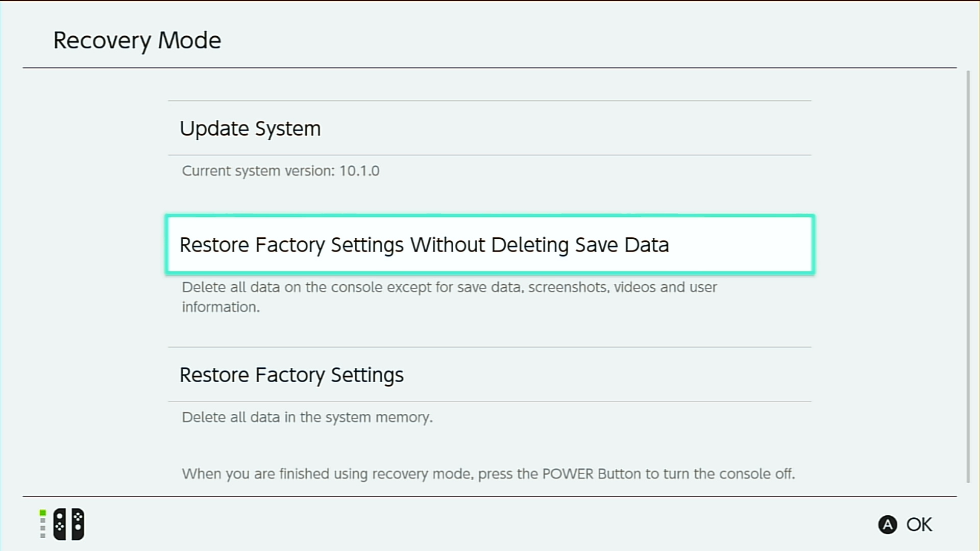Click the POWER Button instruction note
The image size is (980, 551).
click(x=488, y=474)
